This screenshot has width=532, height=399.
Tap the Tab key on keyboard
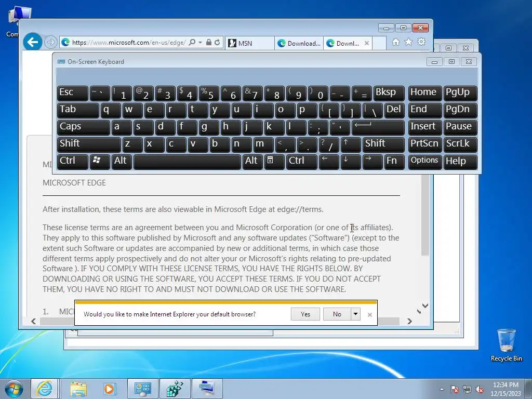point(78,110)
